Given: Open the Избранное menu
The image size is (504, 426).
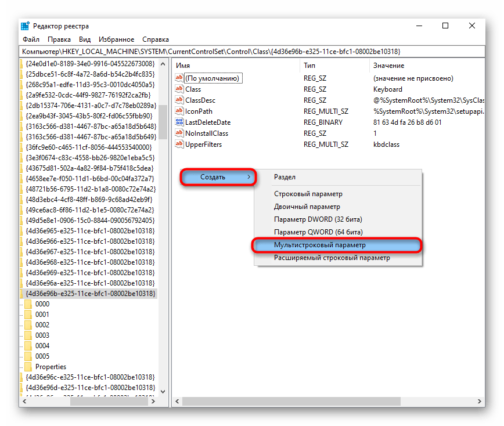Looking at the screenshot, I should click(x=116, y=39).
